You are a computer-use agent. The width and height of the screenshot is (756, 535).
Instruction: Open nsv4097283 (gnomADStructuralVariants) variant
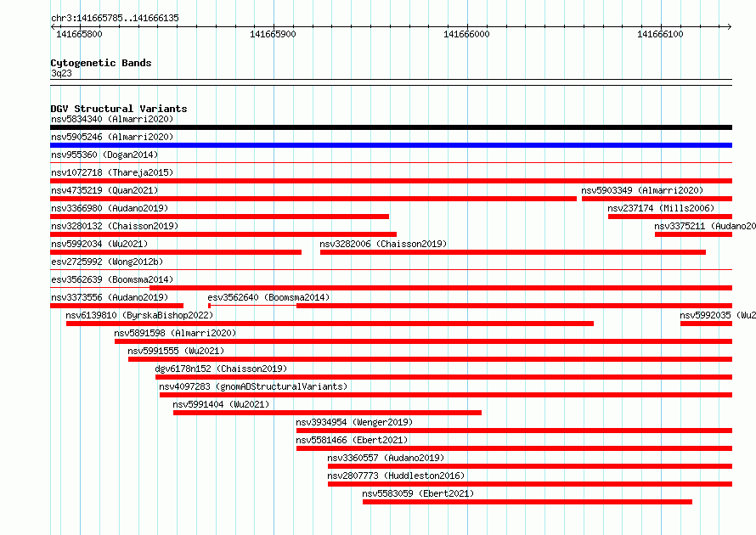(253, 386)
